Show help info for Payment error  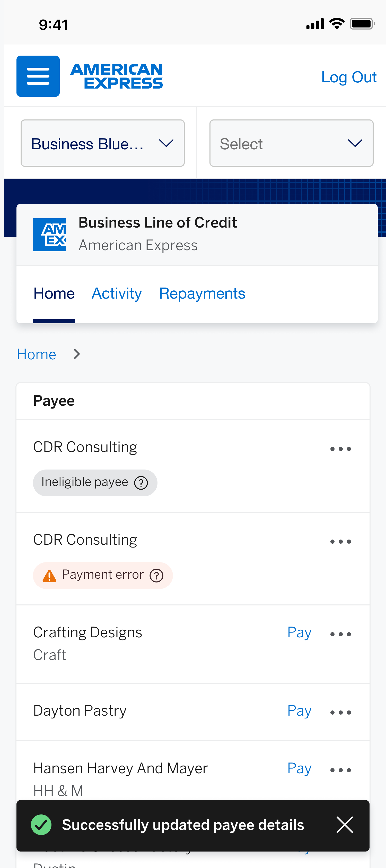tap(157, 576)
